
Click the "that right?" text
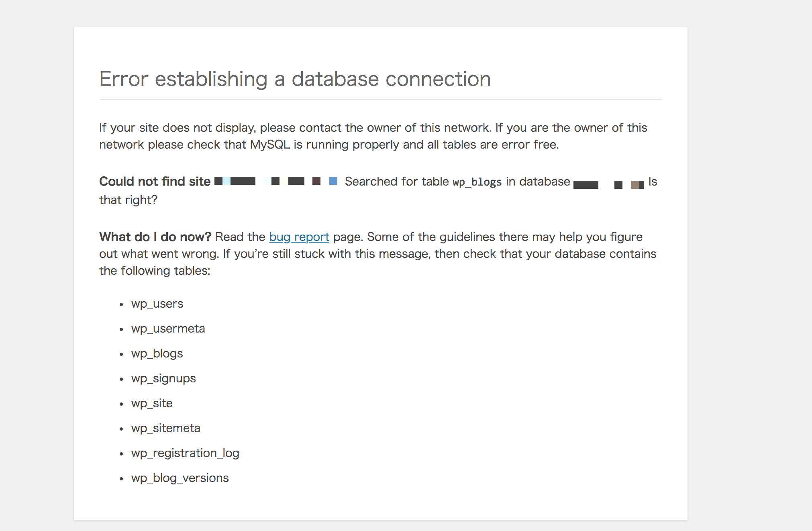tap(128, 200)
